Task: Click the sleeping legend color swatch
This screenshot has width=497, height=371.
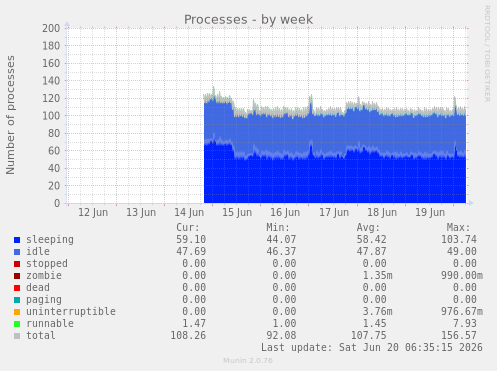Action: pyautogui.click(x=17, y=240)
